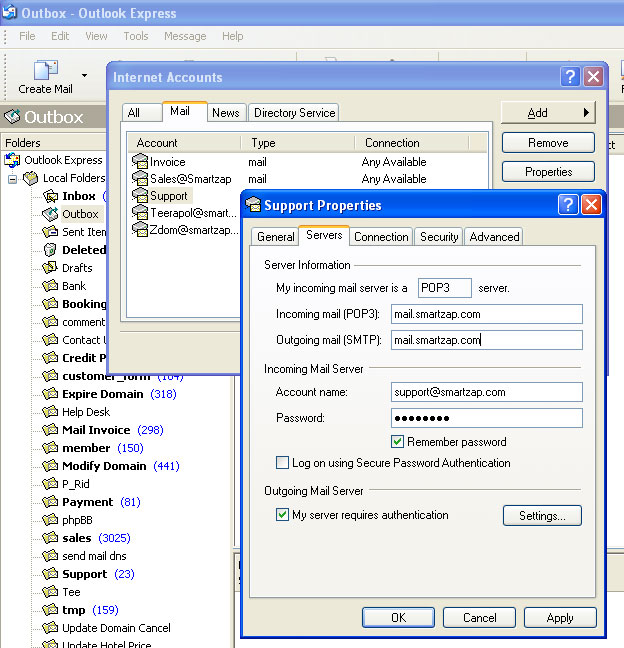Open the Bank folder
Screen dimensions: 624x648
point(74,286)
